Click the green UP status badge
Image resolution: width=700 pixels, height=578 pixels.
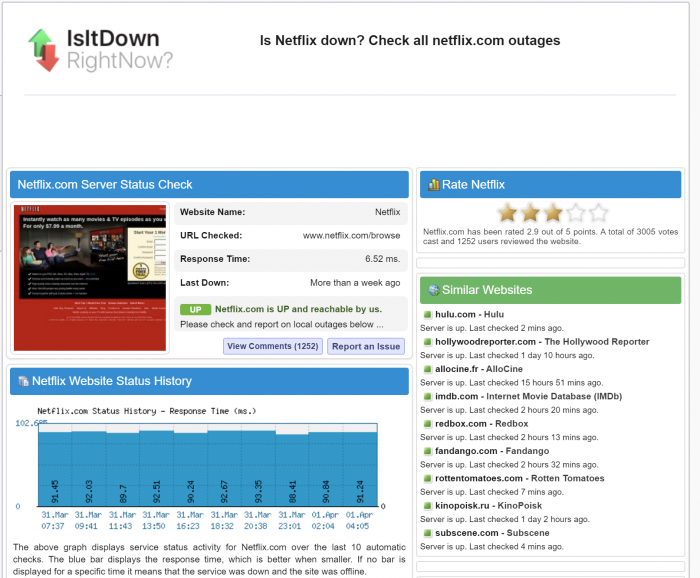pyautogui.click(x=195, y=310)
